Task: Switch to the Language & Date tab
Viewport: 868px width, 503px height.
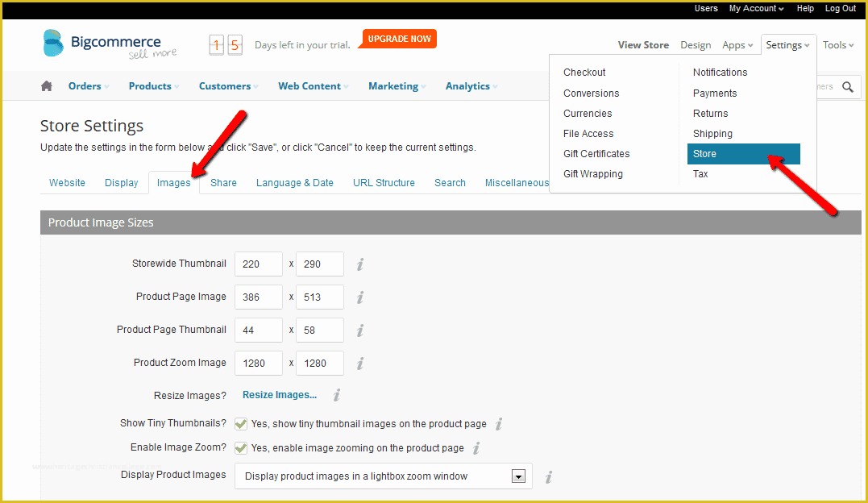Action: click(x=294, y=183)
